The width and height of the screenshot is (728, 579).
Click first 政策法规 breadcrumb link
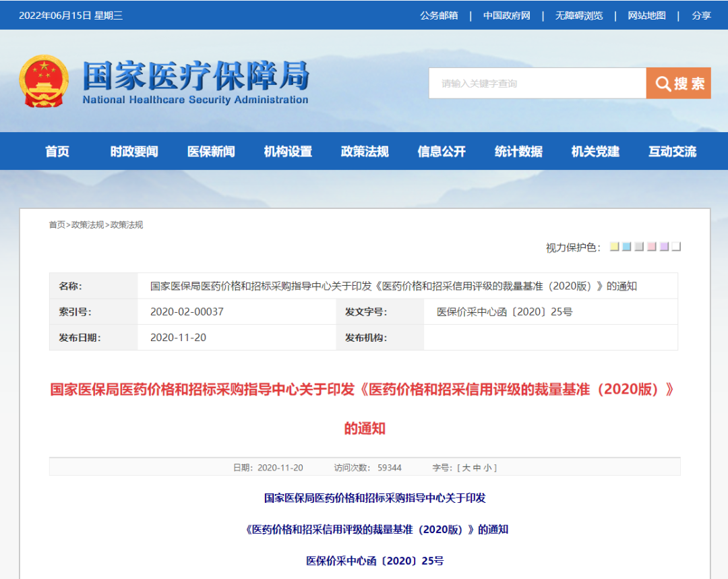pyautogui.click(x=87, y=224)
